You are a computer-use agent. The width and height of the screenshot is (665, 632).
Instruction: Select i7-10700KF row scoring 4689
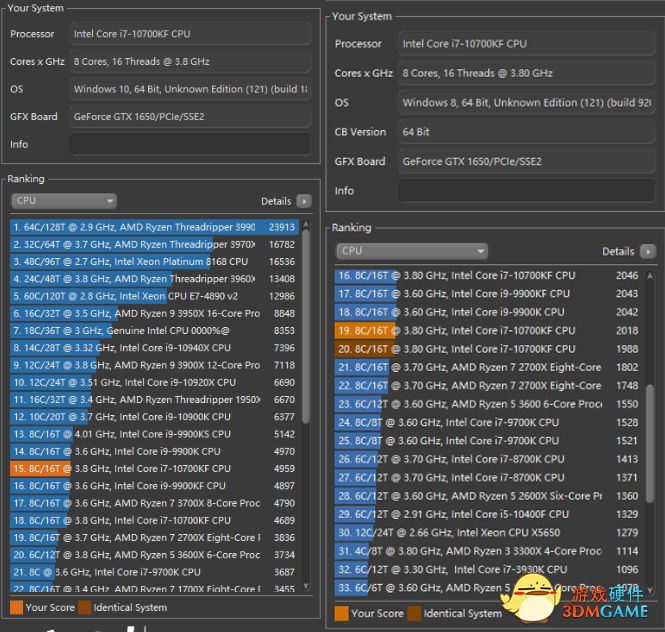point(154,520)
